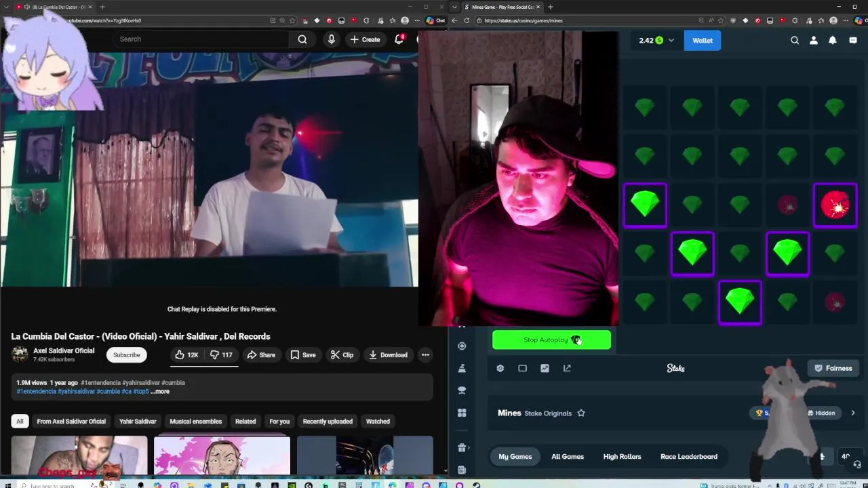Image resolution: width=868 pixels, height=488 pixels.
Task: Expand the video description with ...more
Action: point(160,391)
